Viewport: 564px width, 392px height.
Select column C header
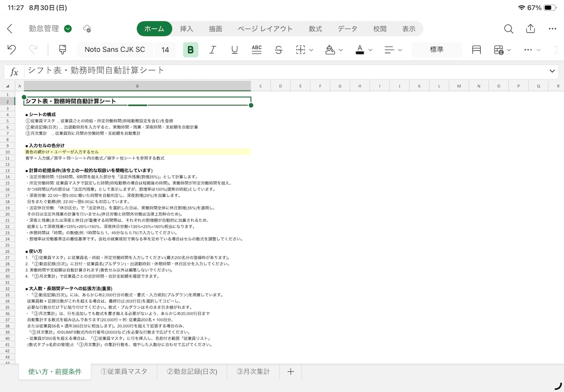coord(261,86)
